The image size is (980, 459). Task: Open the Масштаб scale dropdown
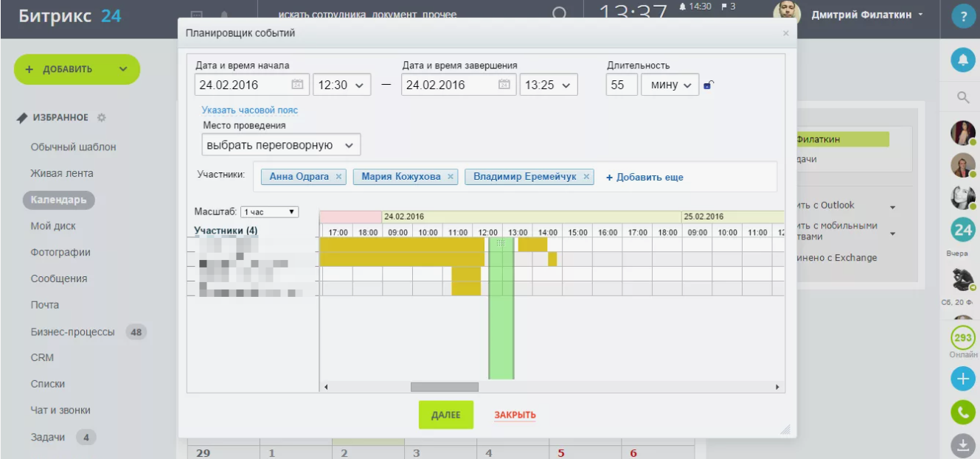point(269,212)
